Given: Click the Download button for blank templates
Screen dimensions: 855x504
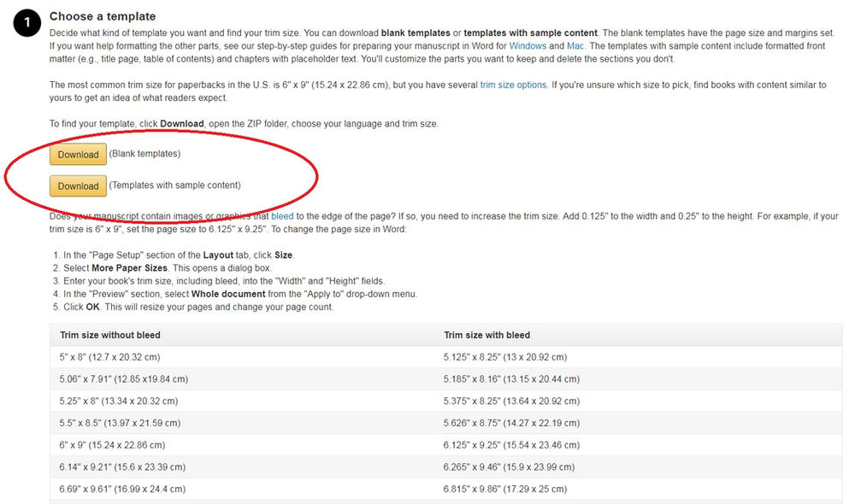Looking at the screenshot, I should [78, 155].
